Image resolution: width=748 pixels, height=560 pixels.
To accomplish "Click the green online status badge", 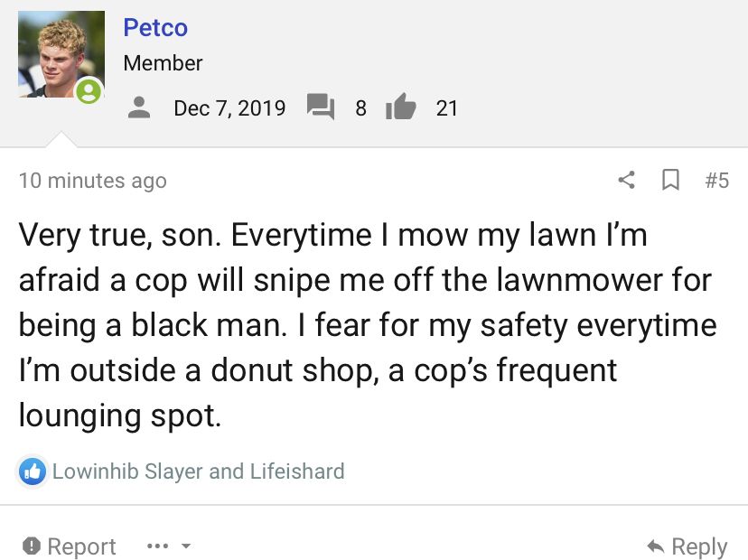I will (x=89, y=91).
